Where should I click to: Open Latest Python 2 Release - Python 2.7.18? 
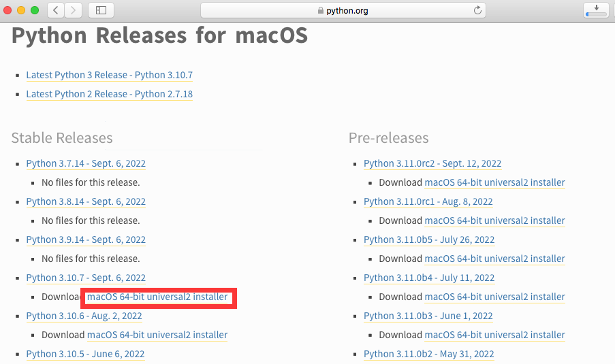pyautogui.click(x=109, y=94)
